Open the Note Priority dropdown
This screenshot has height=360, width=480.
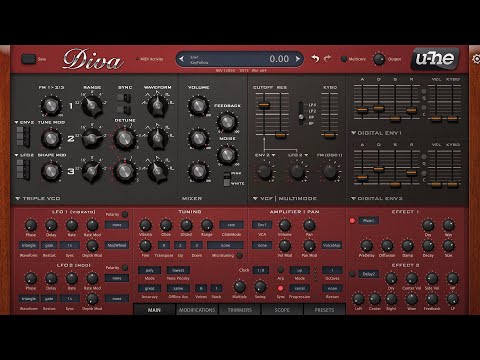click(x=178, y=270)
